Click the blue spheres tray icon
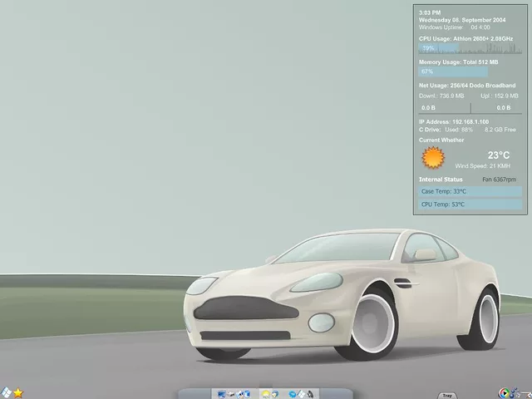Screen dimensions: 532x399 pyautogui.click(x=514, y=393)
